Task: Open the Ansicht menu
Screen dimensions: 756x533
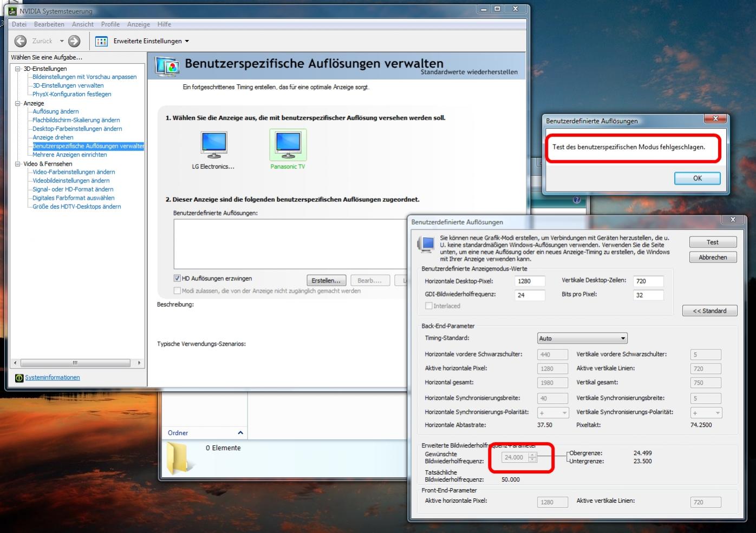Action: point(83,24)
